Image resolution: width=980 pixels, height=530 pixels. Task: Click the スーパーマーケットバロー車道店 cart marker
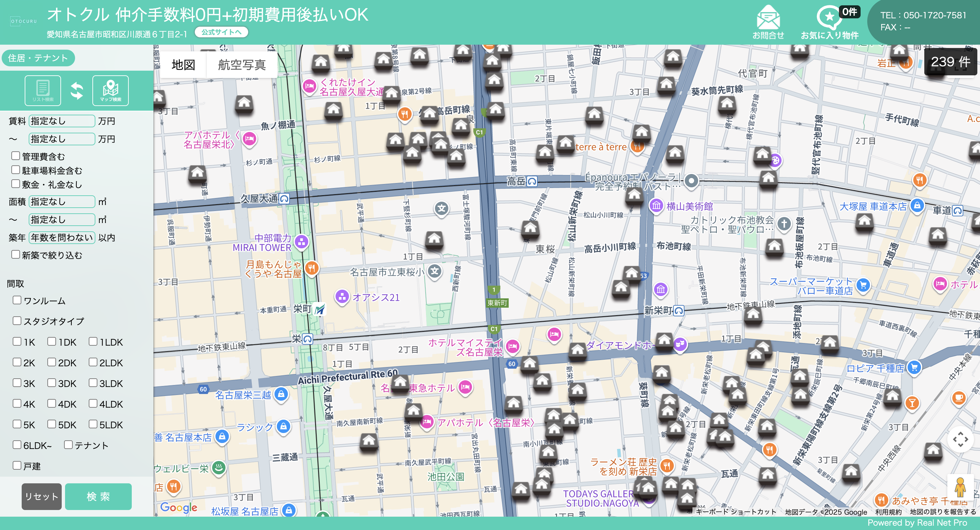[x=863, y=285]
